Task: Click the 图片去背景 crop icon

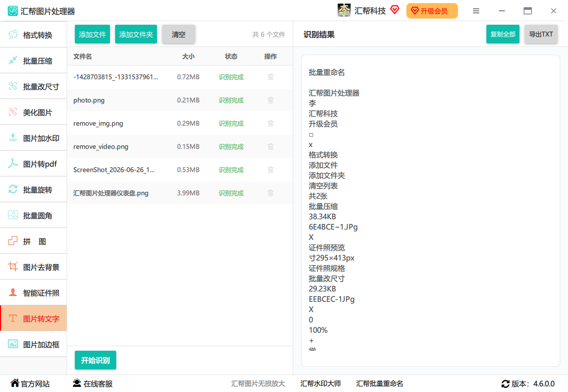Action: [13, 267]
